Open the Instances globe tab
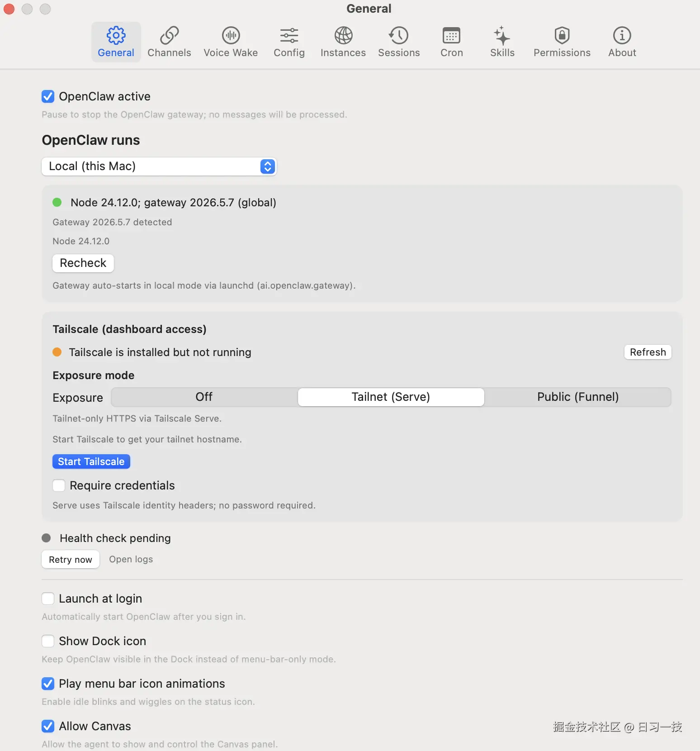 343,42
